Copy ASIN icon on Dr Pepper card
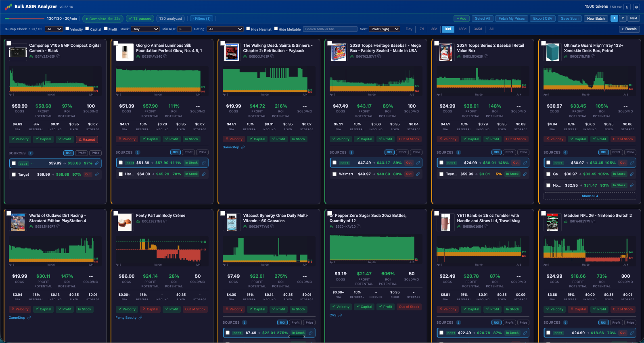This screenshot has height=343, width=644. [359, 227]
